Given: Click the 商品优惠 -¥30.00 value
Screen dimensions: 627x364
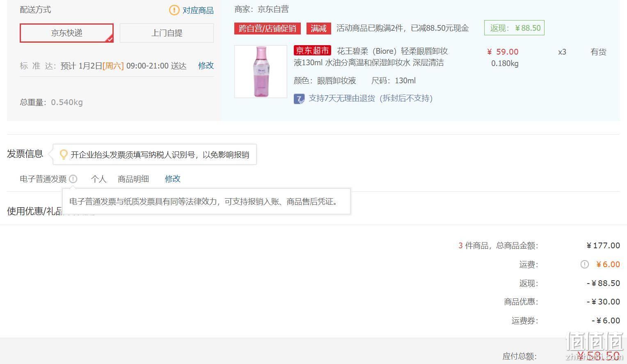Looking at the screenshot, I should 603,302.
